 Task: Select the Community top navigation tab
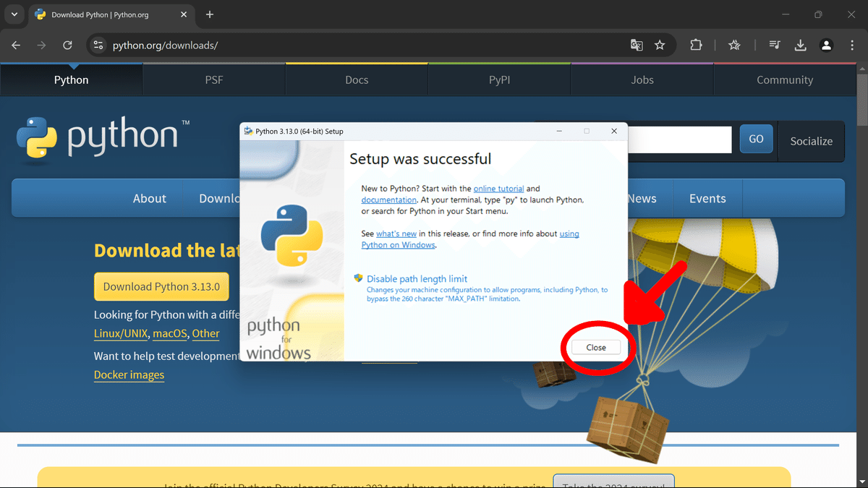pyautogui.click(x=785, y=80)
